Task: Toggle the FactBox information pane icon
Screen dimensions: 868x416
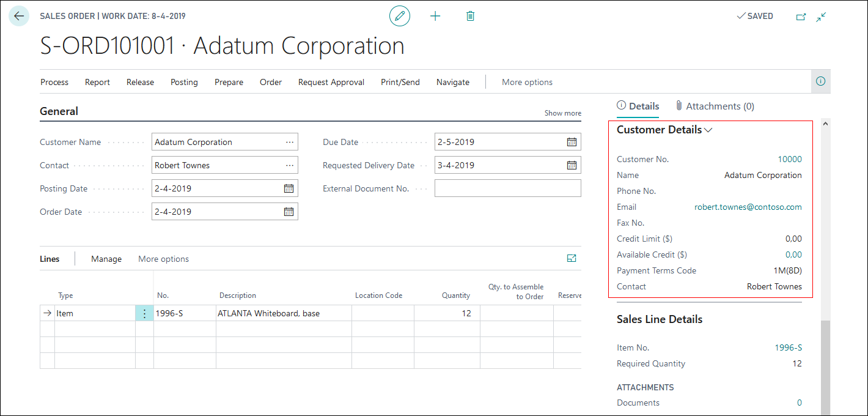Action: click(x=821, y=81)
